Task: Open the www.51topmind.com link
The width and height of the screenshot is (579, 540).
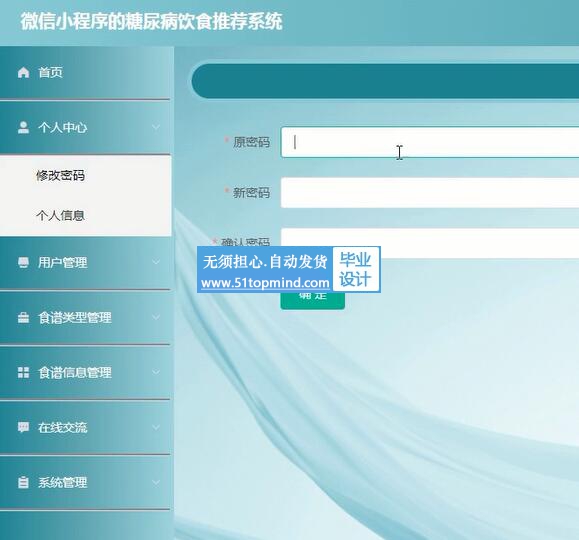Action: pyautogui.click(x=265, y=283)
